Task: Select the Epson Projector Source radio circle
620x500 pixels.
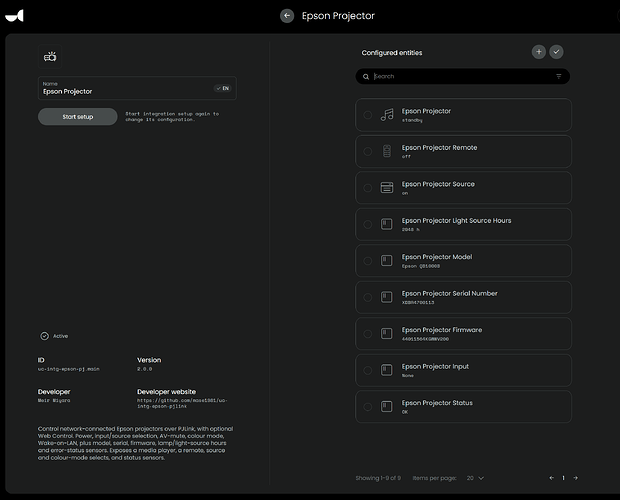Action: point(368,188)
